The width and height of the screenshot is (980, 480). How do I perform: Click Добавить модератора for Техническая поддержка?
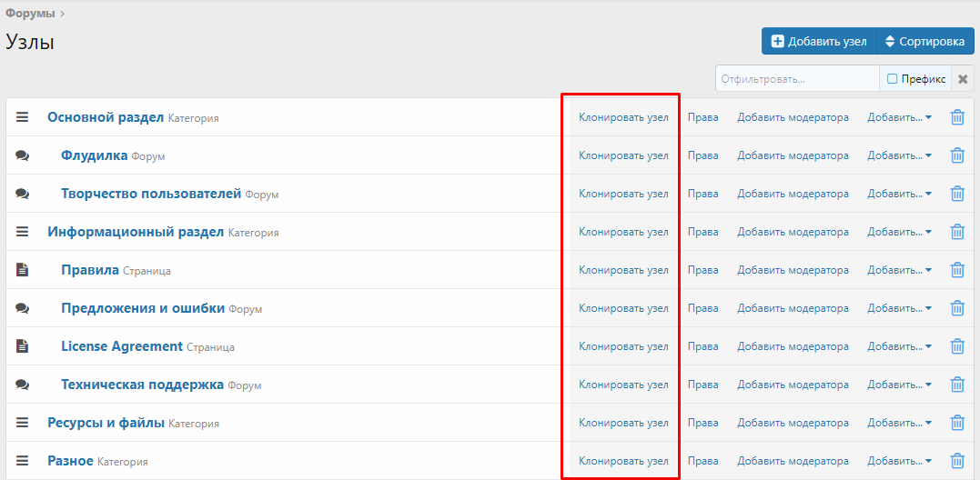tap(793, 385)
